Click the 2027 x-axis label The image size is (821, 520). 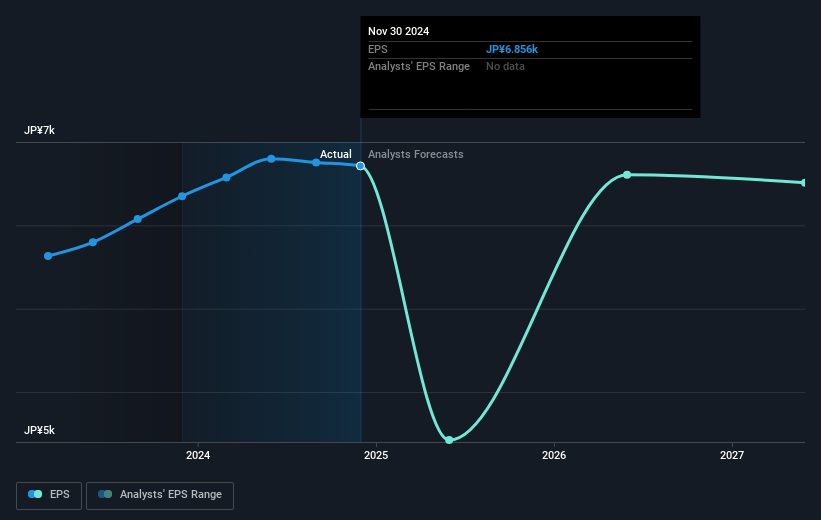click(731, 456)
